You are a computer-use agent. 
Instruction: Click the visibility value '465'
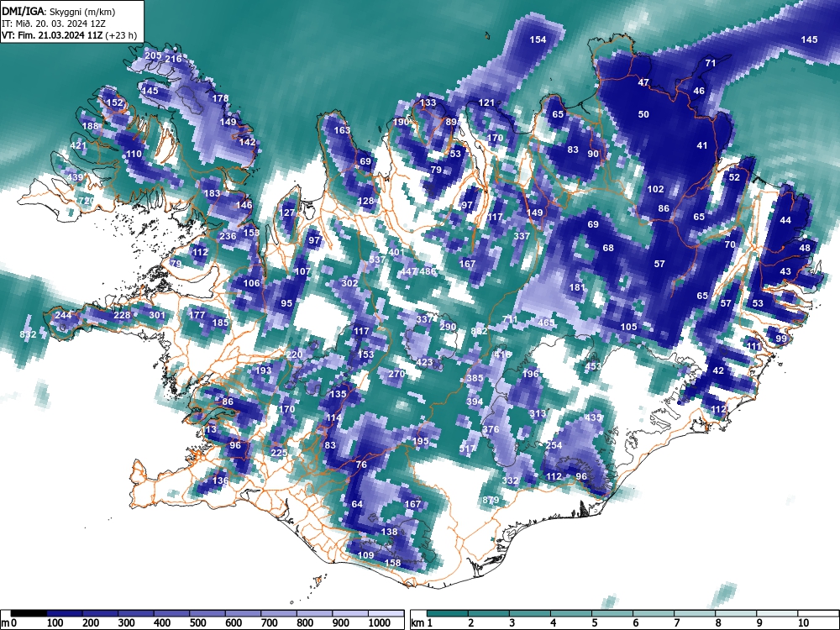[546, 323]
